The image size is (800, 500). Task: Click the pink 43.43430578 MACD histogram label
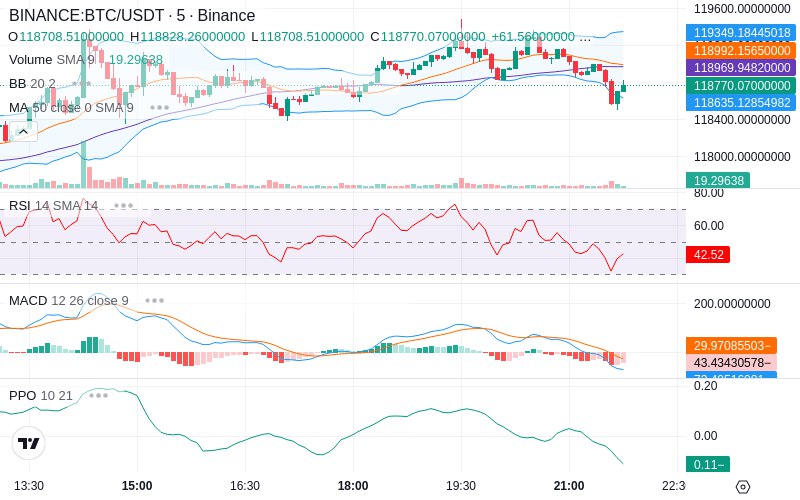click(731, 363)
